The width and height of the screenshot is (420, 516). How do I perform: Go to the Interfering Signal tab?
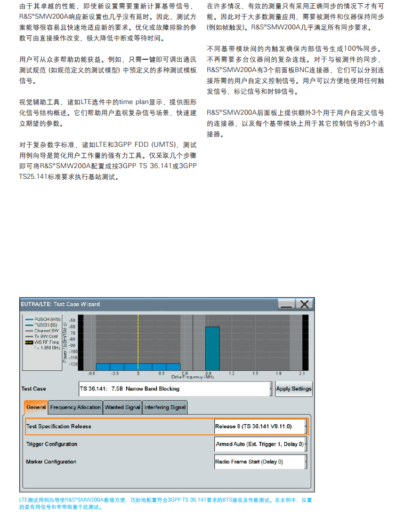coord(165,407)
